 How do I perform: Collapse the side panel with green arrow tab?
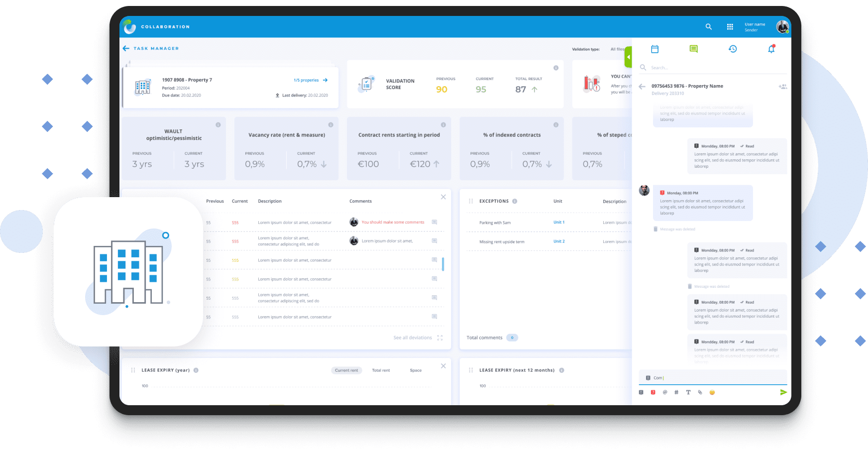(x=628, y=57)
